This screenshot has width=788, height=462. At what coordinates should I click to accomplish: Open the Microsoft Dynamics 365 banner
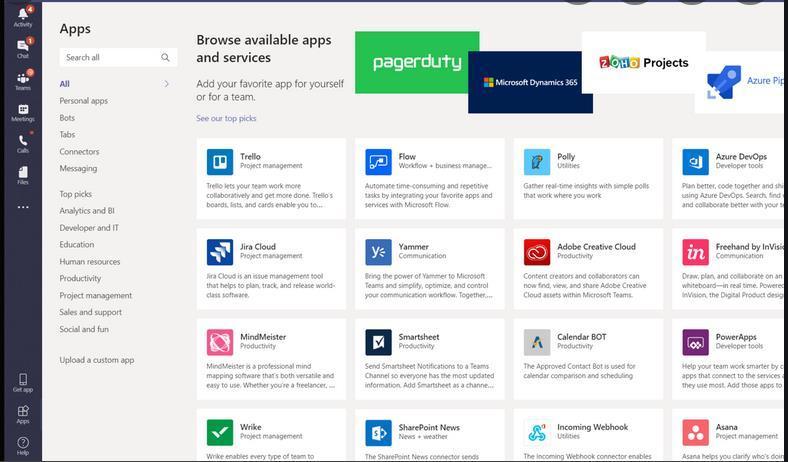[x=530, y=82]
